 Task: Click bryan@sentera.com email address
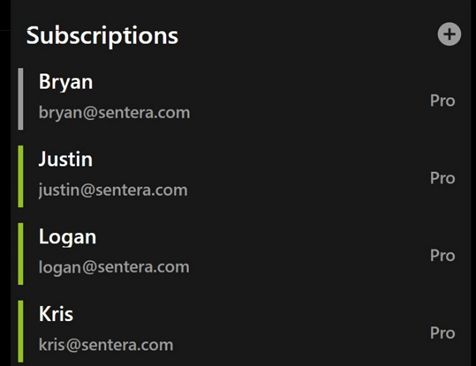pos(114,113)
